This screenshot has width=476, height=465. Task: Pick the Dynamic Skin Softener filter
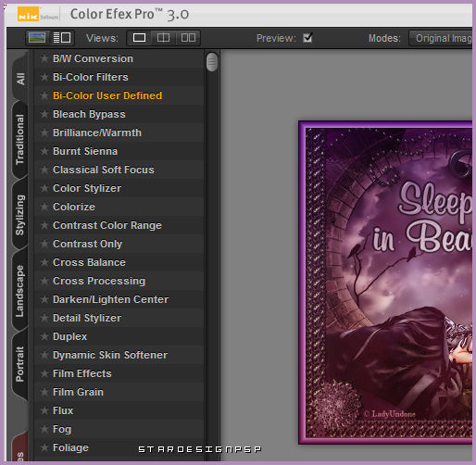pos(119,355)
